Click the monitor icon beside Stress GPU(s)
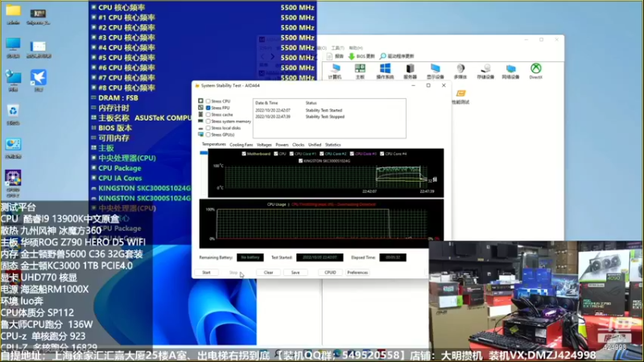644x362 pixels. pyautogui.click(x=200, y=134)
